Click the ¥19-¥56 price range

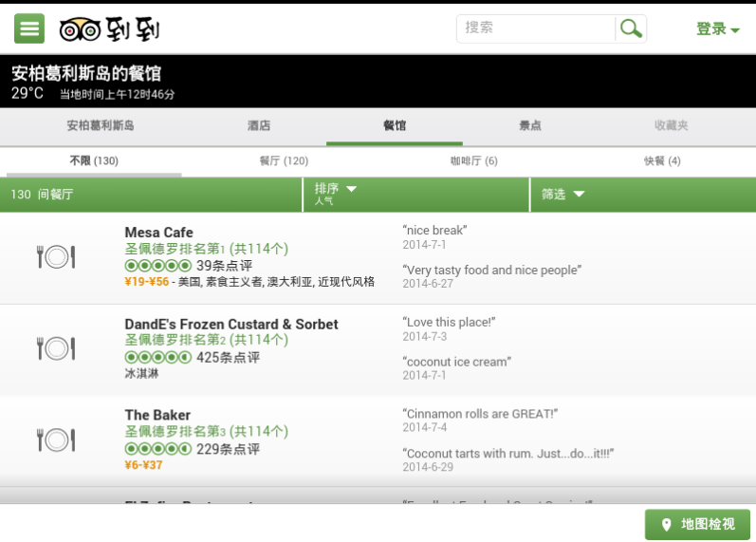click(x=147, y=282)
